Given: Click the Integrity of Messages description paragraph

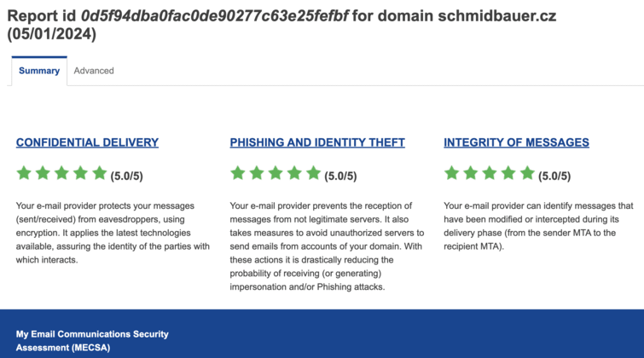Looking at the screenshot, I should pyautogui.click(x=538, y=226).
